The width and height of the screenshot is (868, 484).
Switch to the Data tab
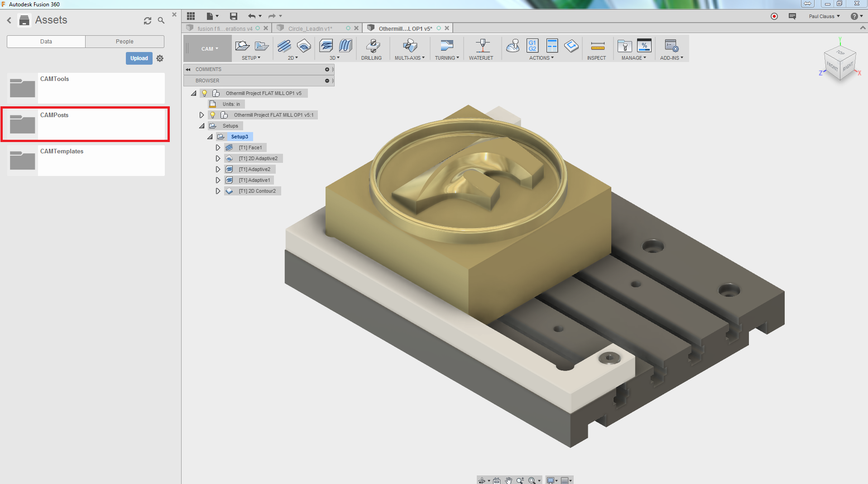tap(46, 41)
